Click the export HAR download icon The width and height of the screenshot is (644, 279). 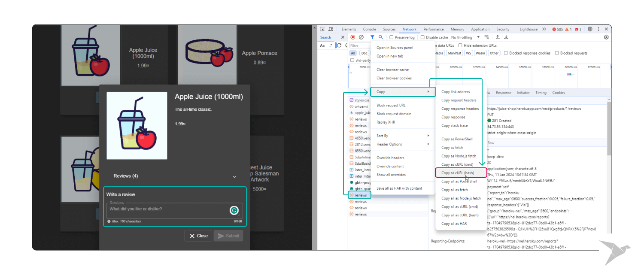(506, 37)
